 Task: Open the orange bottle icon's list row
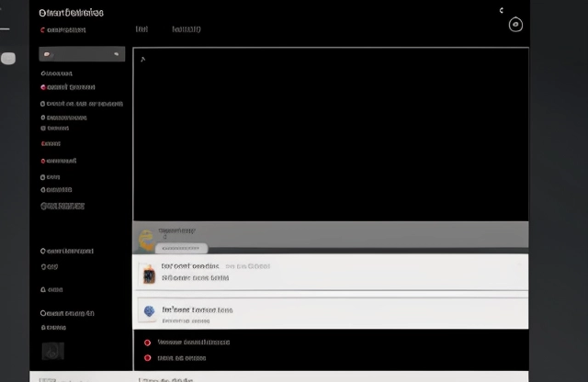click(x=331, y=272)
